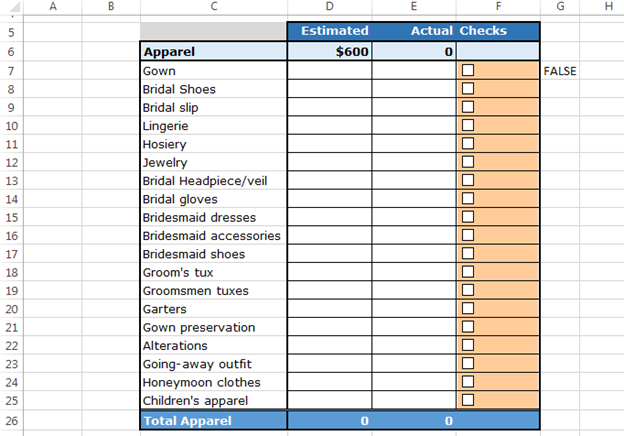Tick the Children's apparel checkbox
Image resolution: width=624 pixels, height=436 pixels.
tap(468, 400)
